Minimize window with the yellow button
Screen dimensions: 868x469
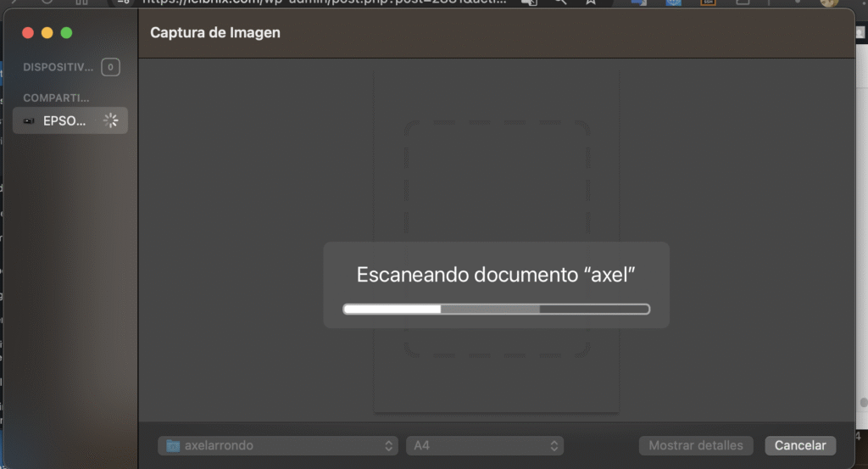click(47, 33)
